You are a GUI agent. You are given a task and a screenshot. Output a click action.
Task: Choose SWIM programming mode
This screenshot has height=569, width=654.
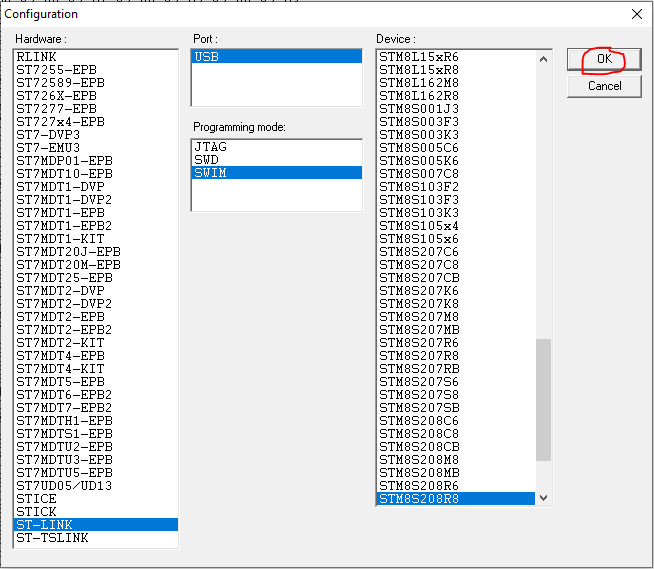(x=277, y=173)
